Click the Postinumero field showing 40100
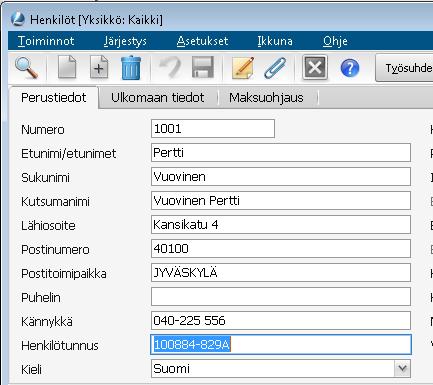The height and width of the screenshot is (385, 433). click(x=281, y=249)
